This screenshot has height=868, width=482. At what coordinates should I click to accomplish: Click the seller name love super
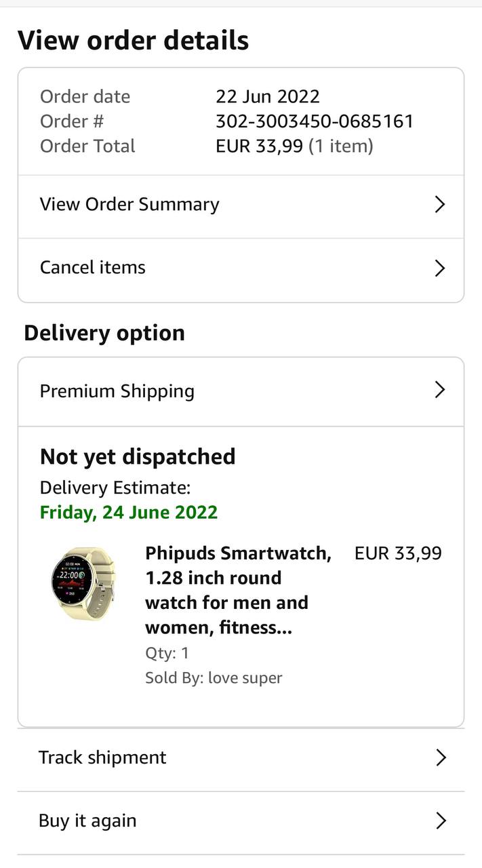coord(245,677)
